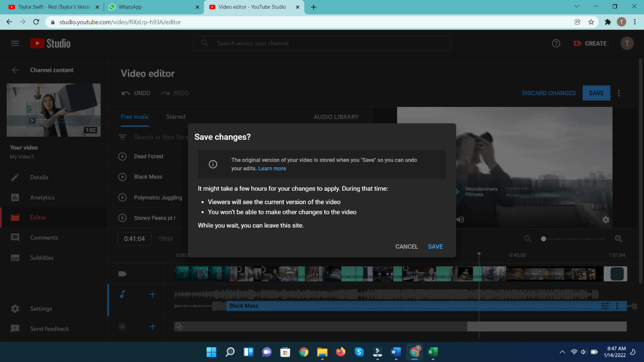The width and height of the screenshot is (644, 362).
Task: Click the TRIM button
Action: click(165, 239)
